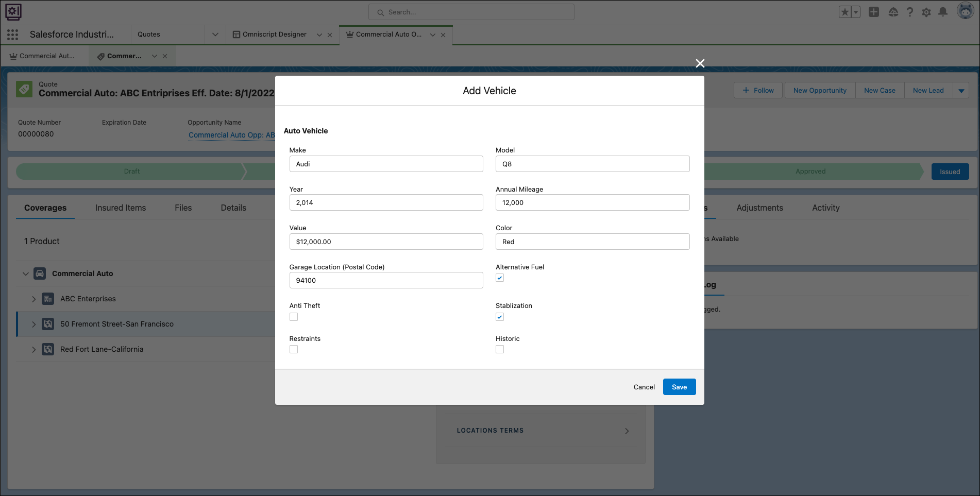Image resolution: width=980 pixels, height=496 pixels.
Task: Open the Commercial Auto Opp opportunity link
Action: coord(232,135)
